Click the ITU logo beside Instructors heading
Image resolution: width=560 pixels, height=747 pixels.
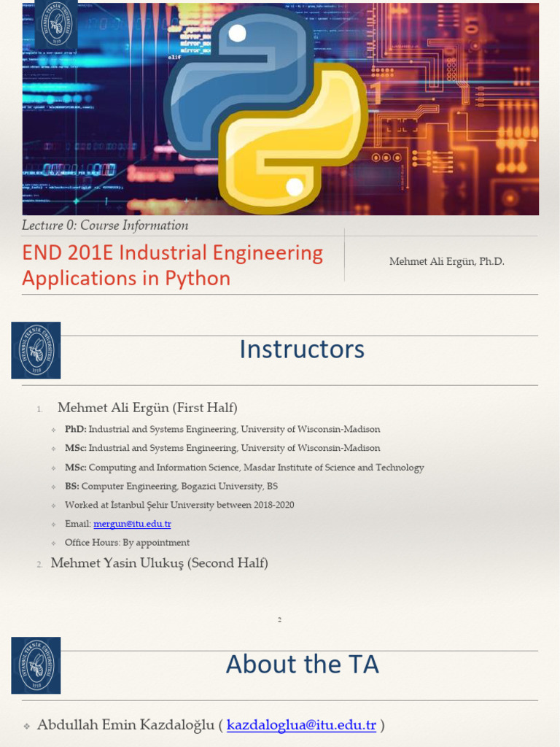(x=36, y=350)
